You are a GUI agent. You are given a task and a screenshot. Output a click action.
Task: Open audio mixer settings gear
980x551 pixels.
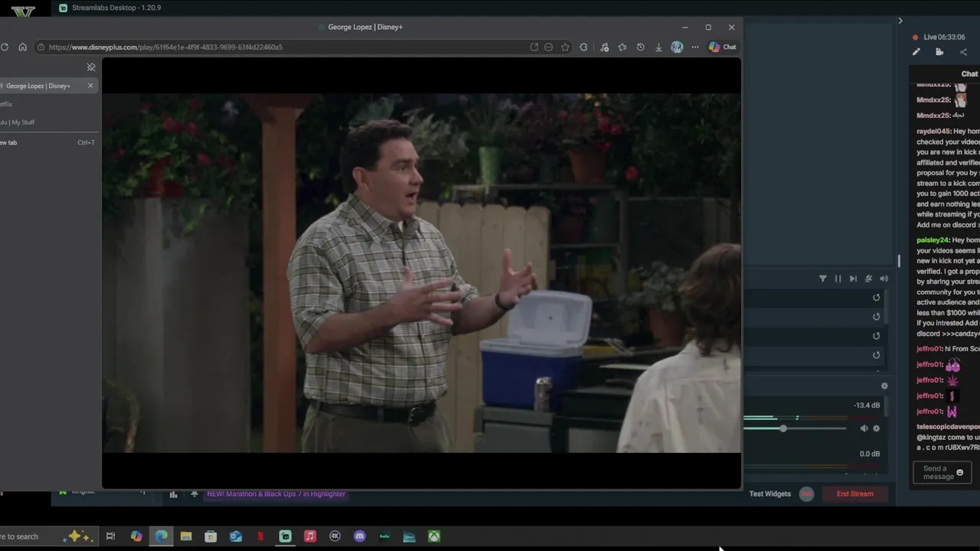tap(884, 386)
